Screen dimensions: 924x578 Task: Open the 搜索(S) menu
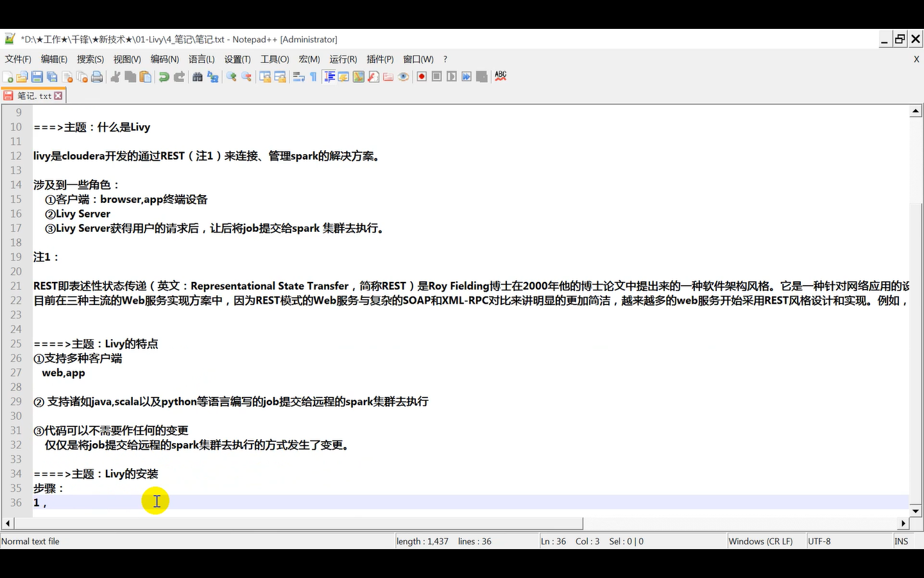coord(90,59)
